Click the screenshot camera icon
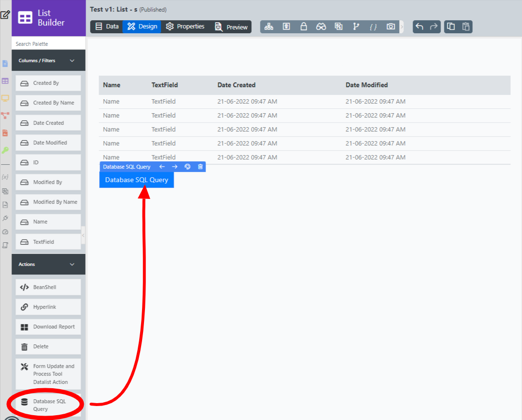The width and height of the screenshot is (522, 420). point(391,27)
